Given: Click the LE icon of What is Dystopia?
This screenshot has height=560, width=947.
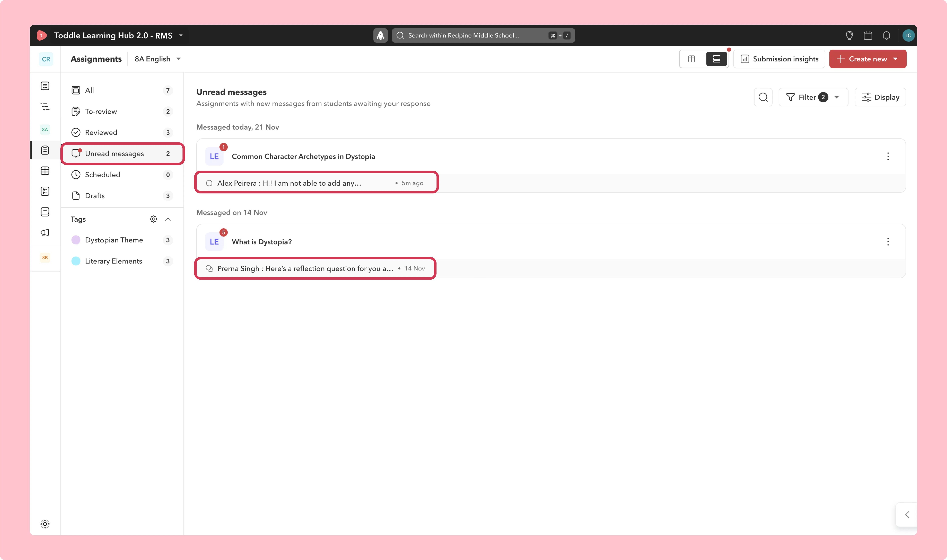Looking at the screenshot, I should (214, 241).
